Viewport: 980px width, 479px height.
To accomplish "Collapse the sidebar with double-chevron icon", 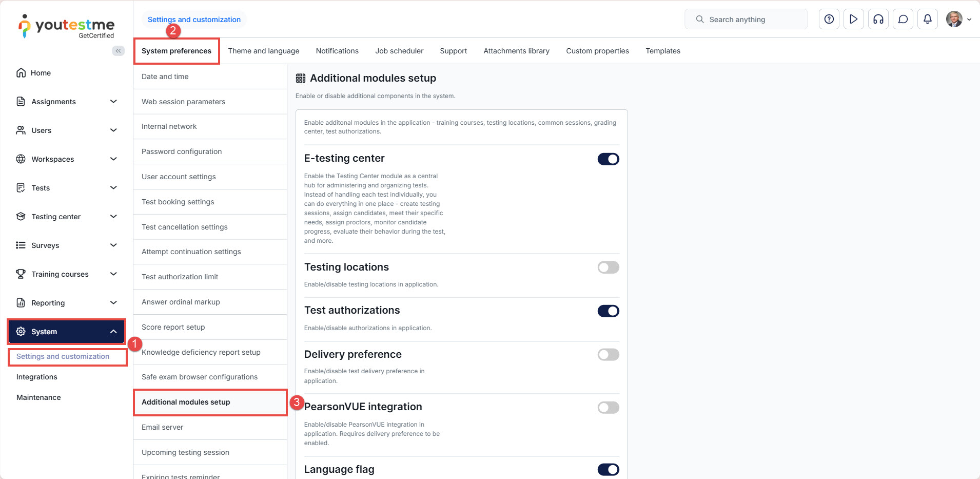I will coord(118,51).
